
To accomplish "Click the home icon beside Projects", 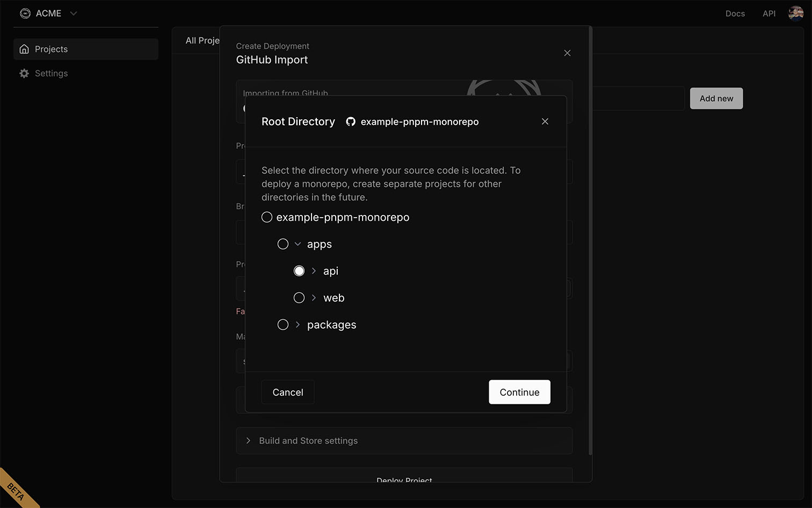I will (x=24, y=48).
